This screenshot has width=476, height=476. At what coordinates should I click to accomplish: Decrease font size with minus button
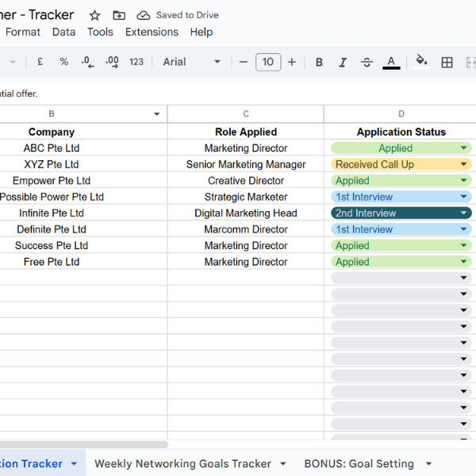click(244, 62)
